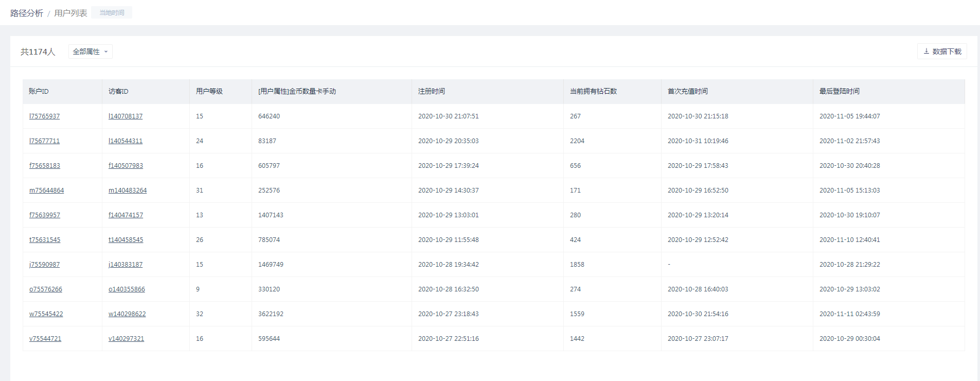Click the 当地时间 tag
Viewport: 980px width, 381px height.
click(x=112, y=13)
